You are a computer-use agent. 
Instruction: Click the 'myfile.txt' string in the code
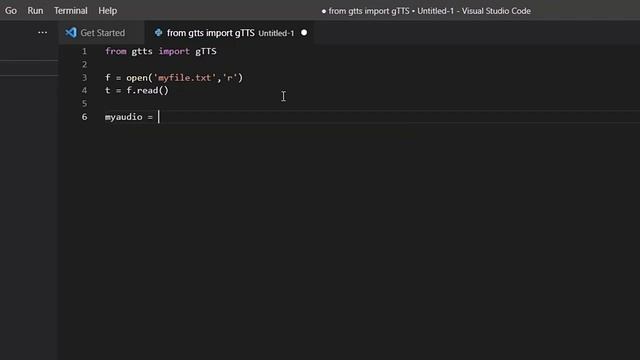coord(184,78)
